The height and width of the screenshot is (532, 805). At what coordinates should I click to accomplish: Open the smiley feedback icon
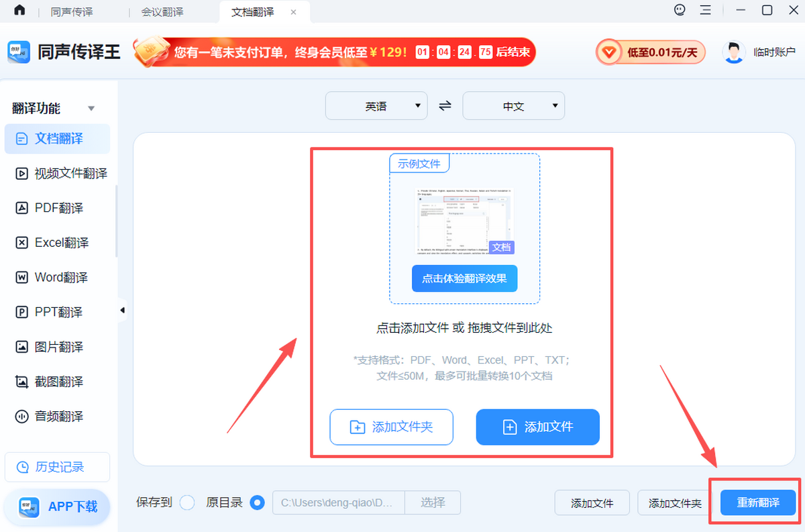pos(680,10)
